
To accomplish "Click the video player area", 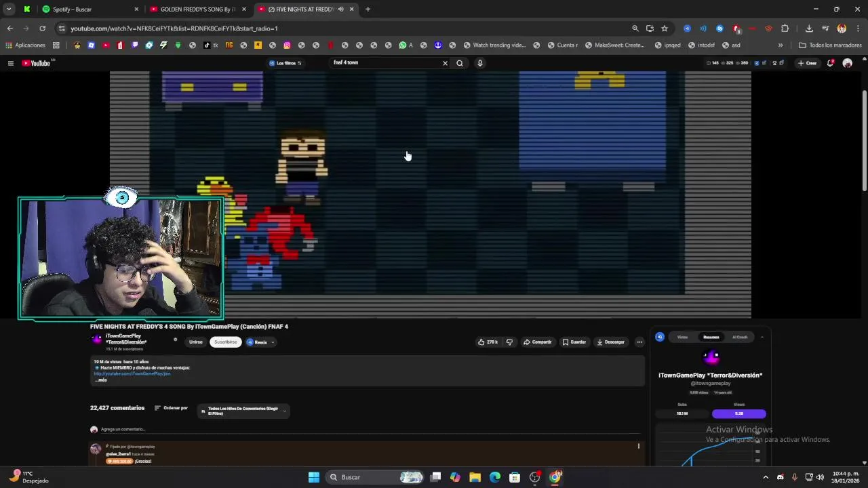I will tap(431, 194).
